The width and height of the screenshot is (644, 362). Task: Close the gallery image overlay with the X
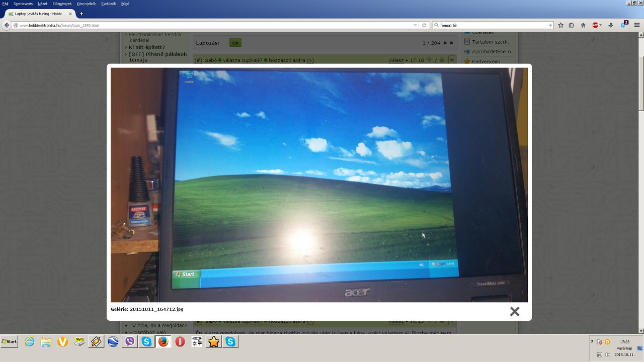pos(514,311)
